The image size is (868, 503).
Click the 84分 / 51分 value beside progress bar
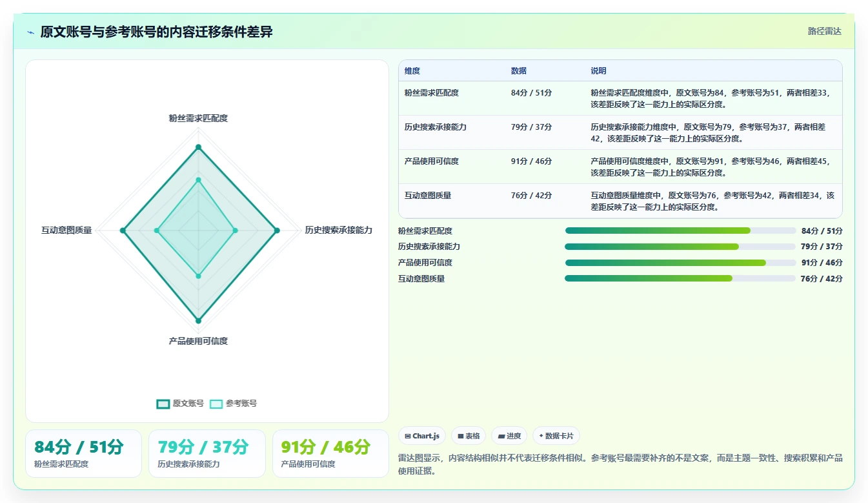822,231
